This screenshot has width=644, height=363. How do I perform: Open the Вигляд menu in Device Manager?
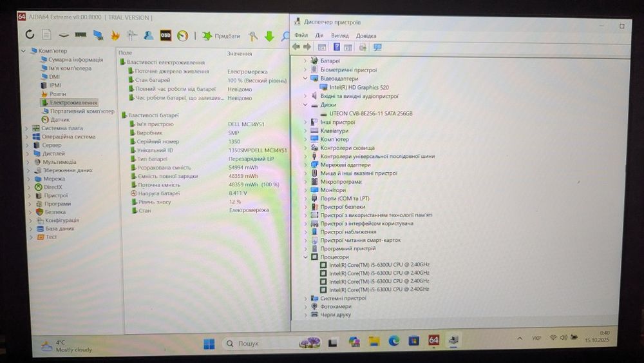coord(339,35)
